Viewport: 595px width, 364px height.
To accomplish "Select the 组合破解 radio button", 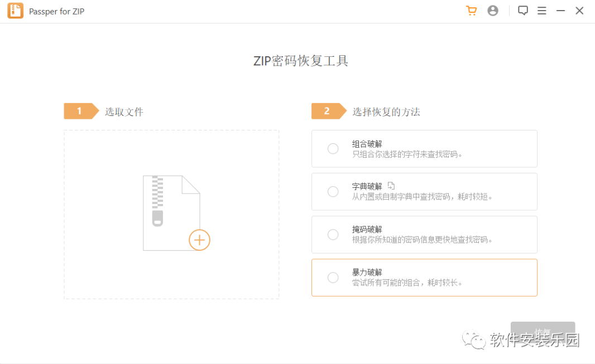I will click(333, 149).
